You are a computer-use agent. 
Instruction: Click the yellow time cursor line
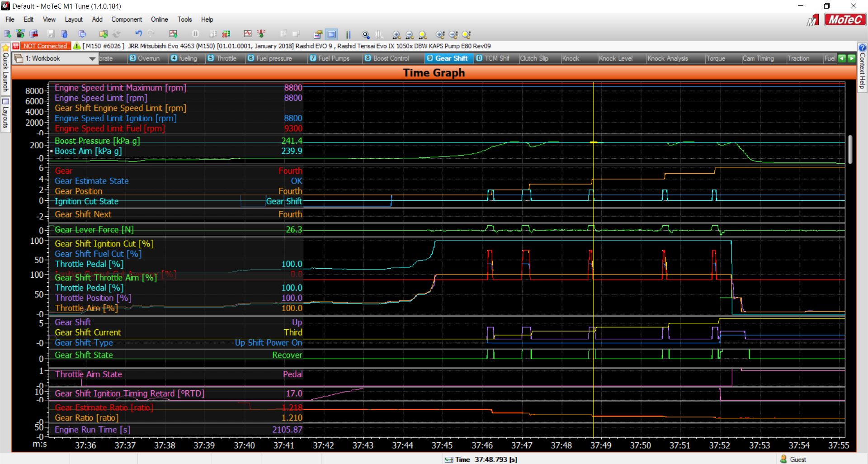coord(593,260)
